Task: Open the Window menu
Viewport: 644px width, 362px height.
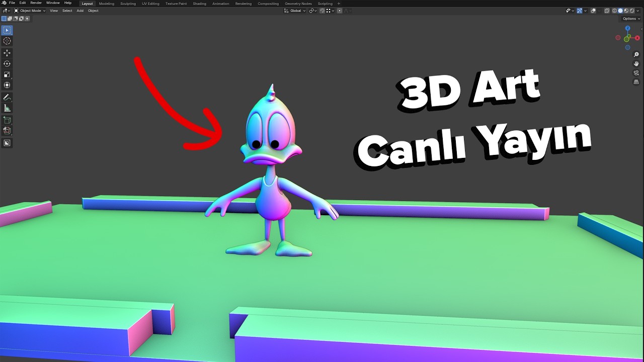Action: tap(53, 3)
